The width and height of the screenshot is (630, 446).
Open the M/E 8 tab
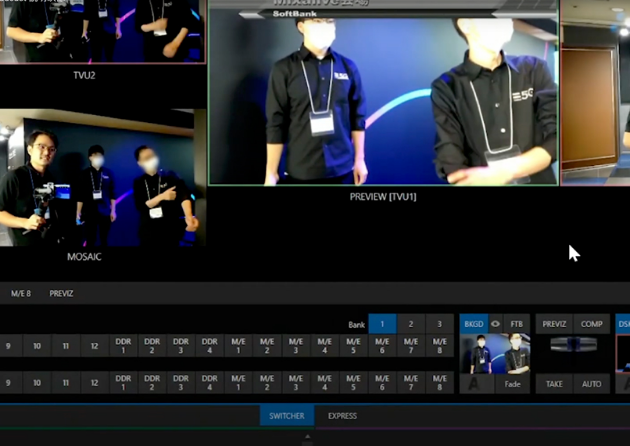tap(21, 294)
